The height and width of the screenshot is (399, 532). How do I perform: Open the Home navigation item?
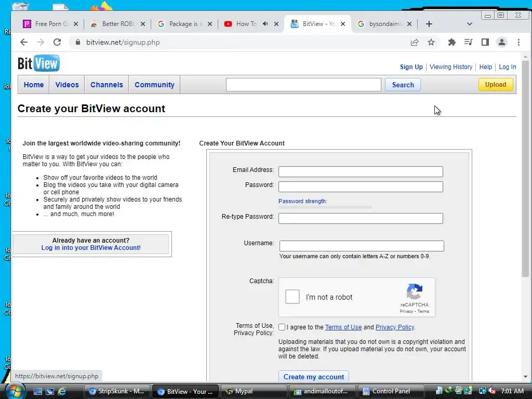[x=34, y=85]
